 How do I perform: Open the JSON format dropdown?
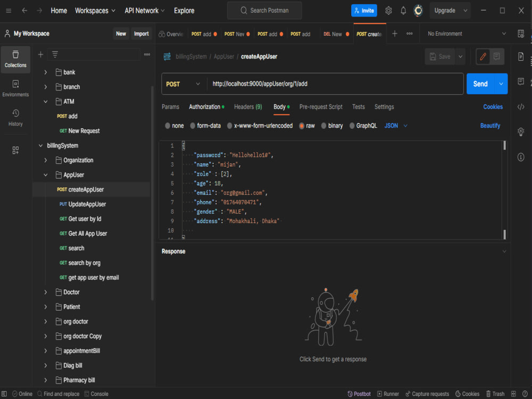tap(396, 126)
